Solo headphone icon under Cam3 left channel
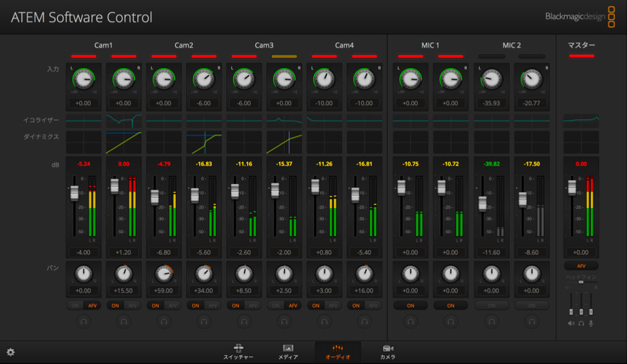The width and height of the screenshot is (627, 364). pos(244,321)
